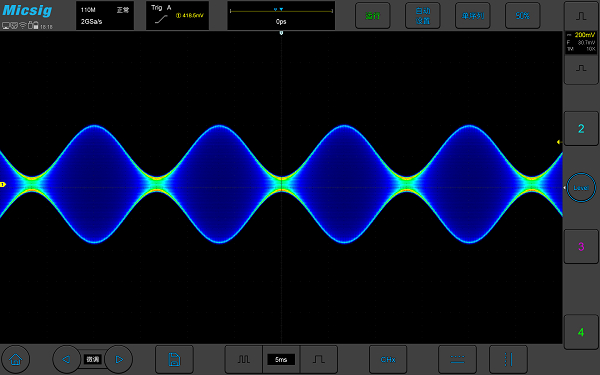The width and height of the screenshot is (600, 375).
Task: Click the fine-adjust right arrow
Action: [x=119, y=359]
